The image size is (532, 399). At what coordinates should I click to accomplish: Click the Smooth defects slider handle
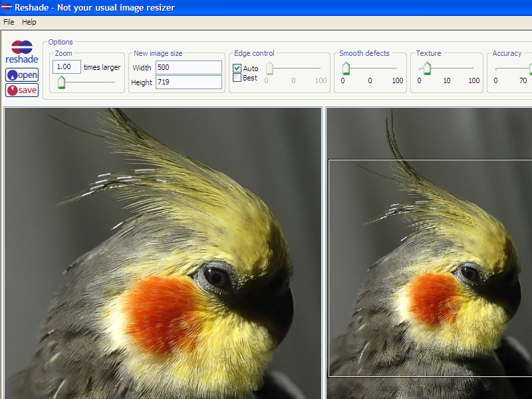pos(346,68)
